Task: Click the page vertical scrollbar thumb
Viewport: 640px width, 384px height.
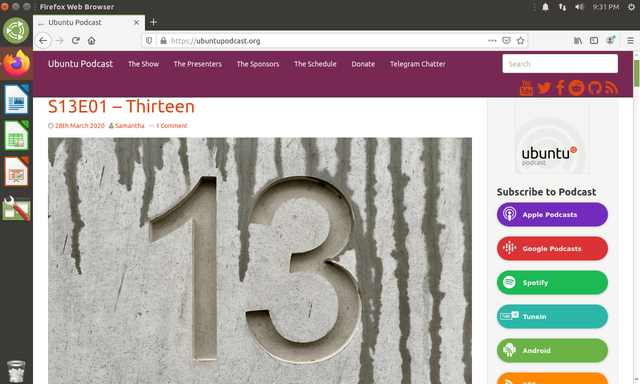Action: 636,73
